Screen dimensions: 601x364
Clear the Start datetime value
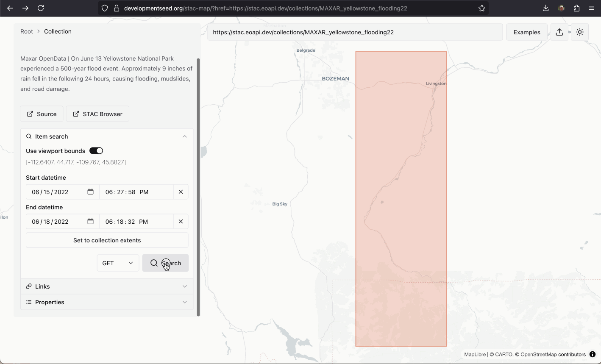coord(181,192)
